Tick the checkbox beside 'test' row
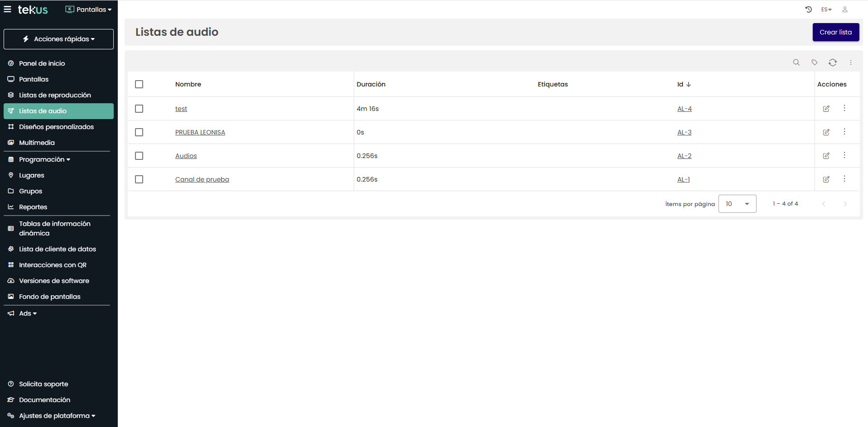868x427 pixels. 139,109
